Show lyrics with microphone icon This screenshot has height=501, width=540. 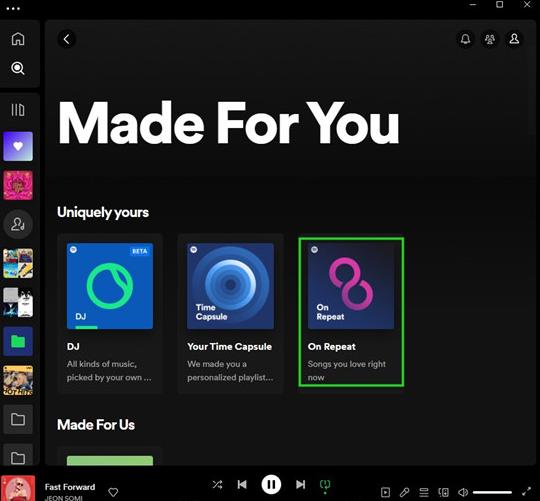405,492
